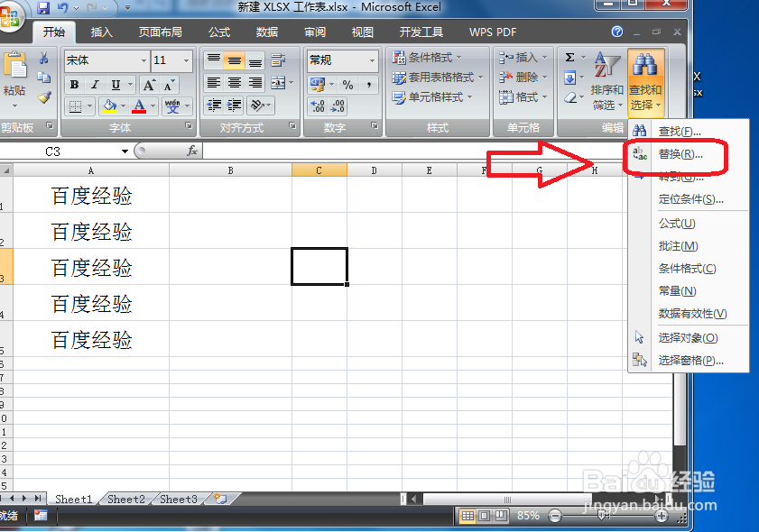The width and height of the screenshot is (759, 532).
Task: Toggle center horizontal alignment
Action: (235, 83)
